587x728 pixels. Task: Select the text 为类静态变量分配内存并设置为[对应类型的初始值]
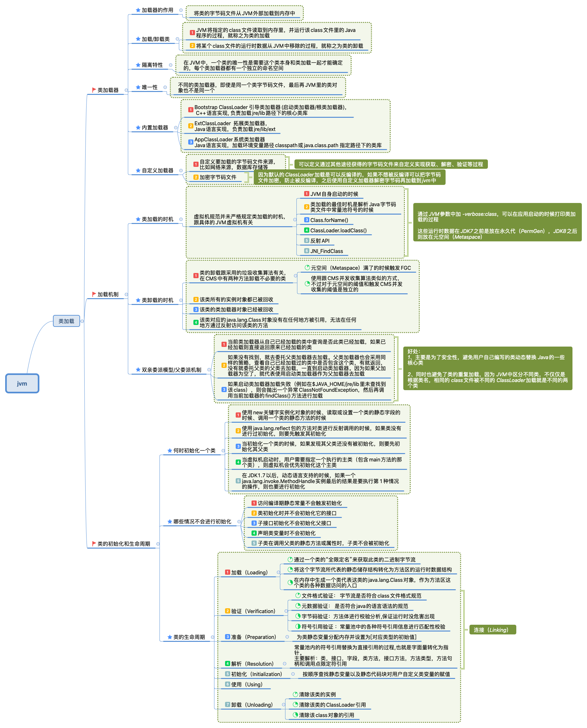click(356, 637)
